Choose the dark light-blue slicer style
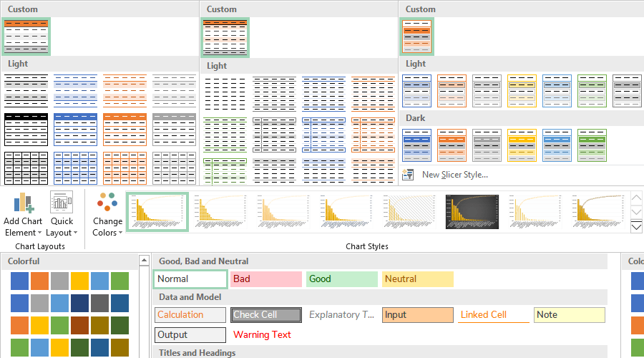 click(557, 145)
